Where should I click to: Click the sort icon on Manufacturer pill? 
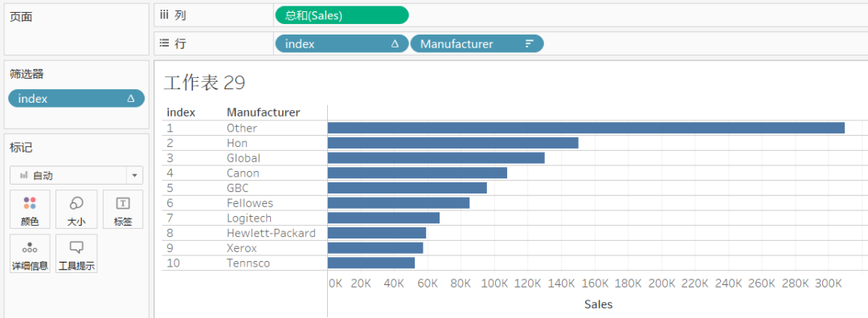click(529, 44)
